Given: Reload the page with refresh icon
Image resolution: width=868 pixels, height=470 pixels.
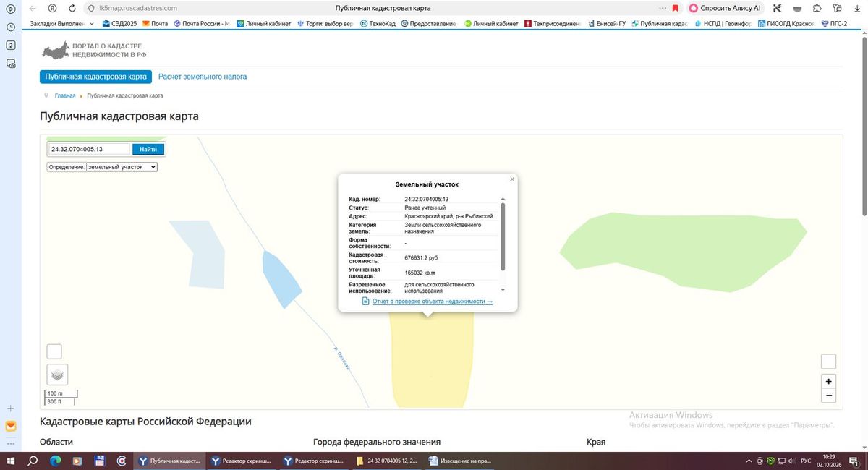Looking at the screenshot, I should tap(72, 8).
